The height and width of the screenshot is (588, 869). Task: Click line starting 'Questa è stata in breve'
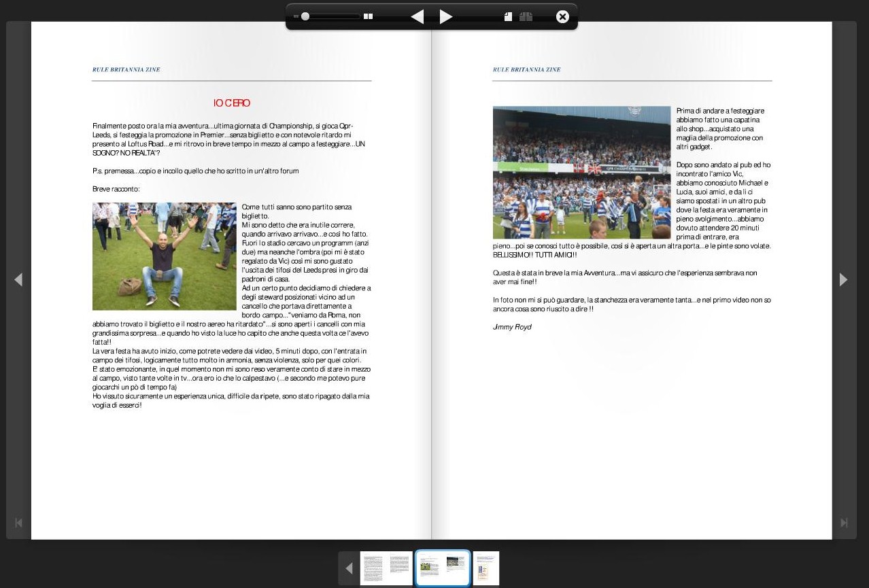coord(625,273)
